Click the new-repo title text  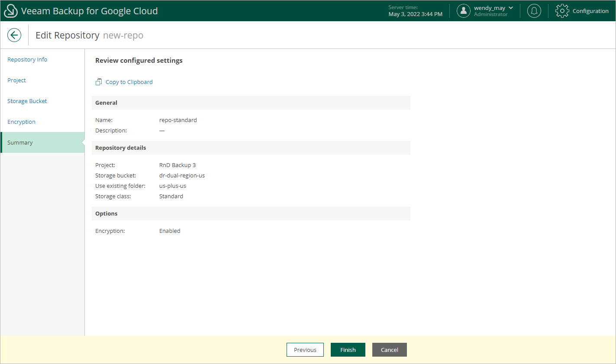[123, 35]
